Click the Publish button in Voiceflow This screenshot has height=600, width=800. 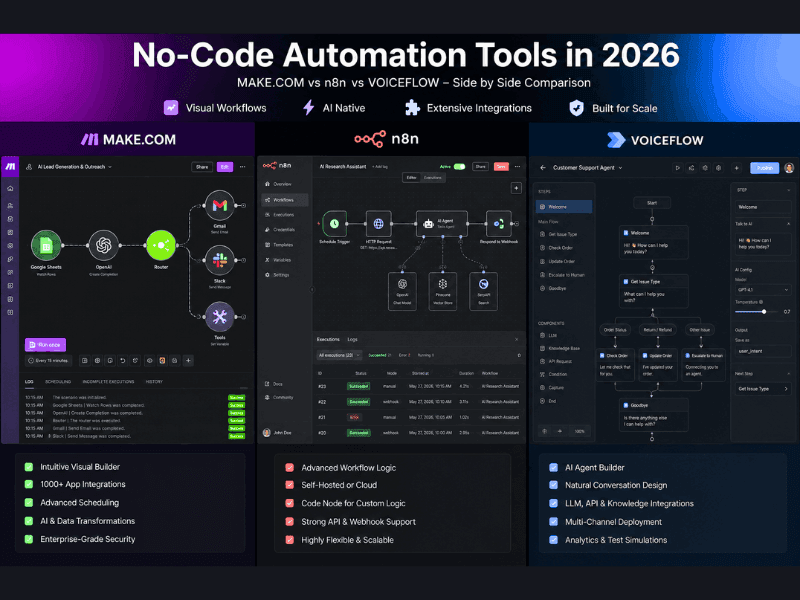(764, 168)
